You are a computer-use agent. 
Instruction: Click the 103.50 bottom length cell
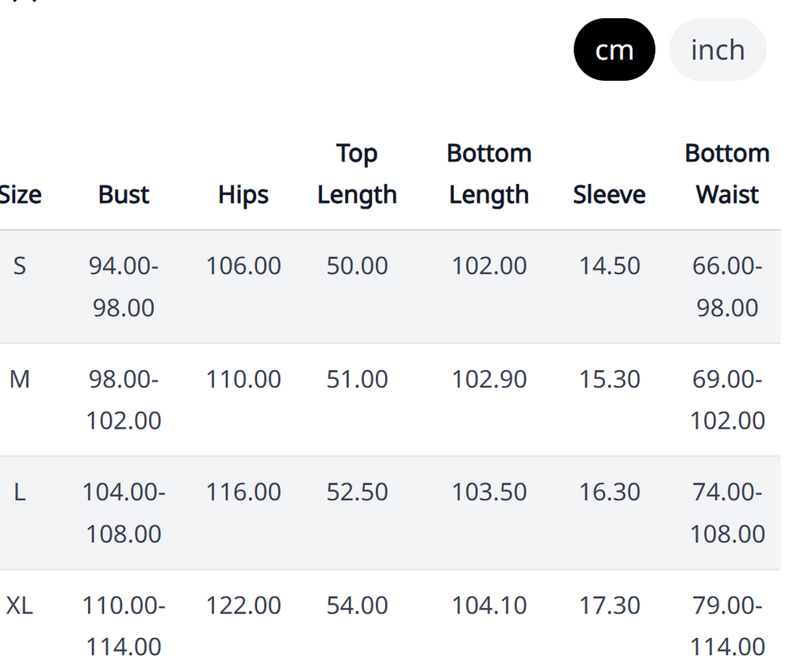click(x=489, y=492)
